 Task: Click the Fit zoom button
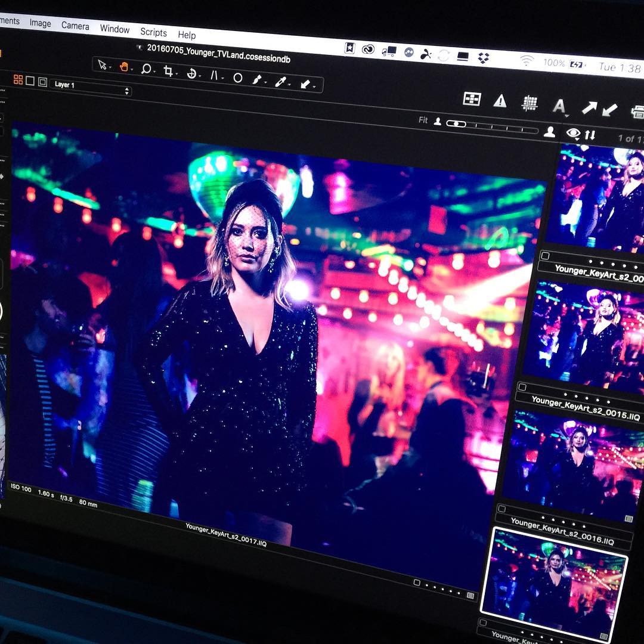coord(423,120)
